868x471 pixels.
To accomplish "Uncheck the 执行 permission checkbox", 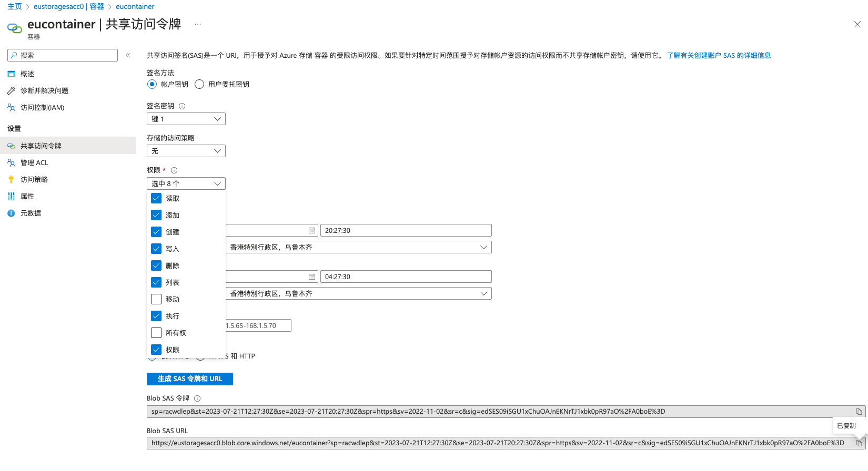I will pos(156,316).
